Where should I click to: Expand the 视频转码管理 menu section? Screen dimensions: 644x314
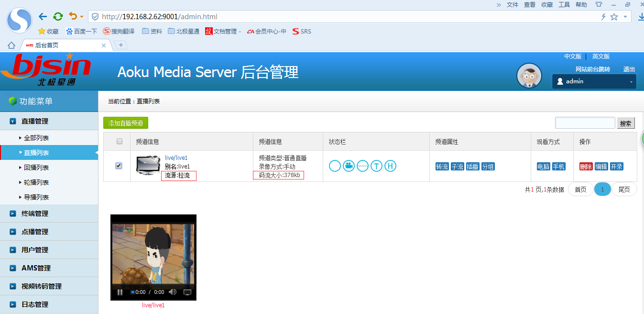click(49, 286)
